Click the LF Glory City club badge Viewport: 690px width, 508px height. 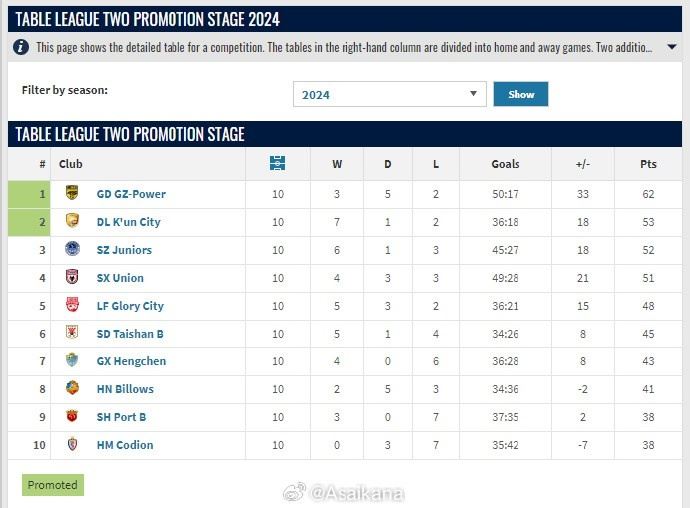coord(71,306)
